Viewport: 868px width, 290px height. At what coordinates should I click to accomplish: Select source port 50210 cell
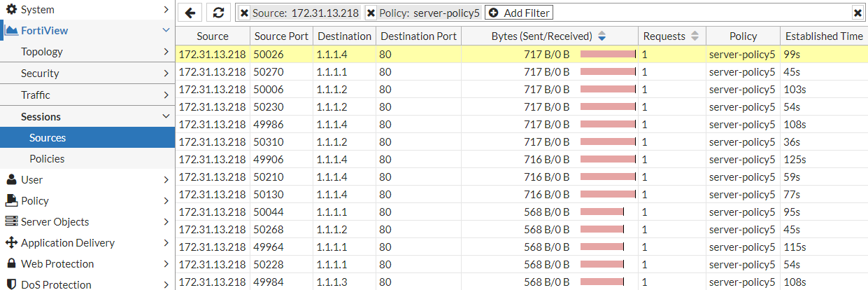[280, 177]
